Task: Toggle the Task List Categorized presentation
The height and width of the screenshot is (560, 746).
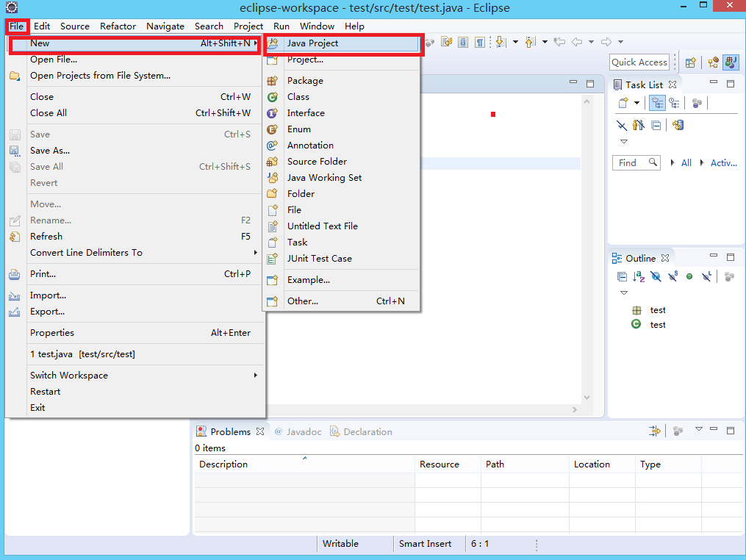Action: 658,103
